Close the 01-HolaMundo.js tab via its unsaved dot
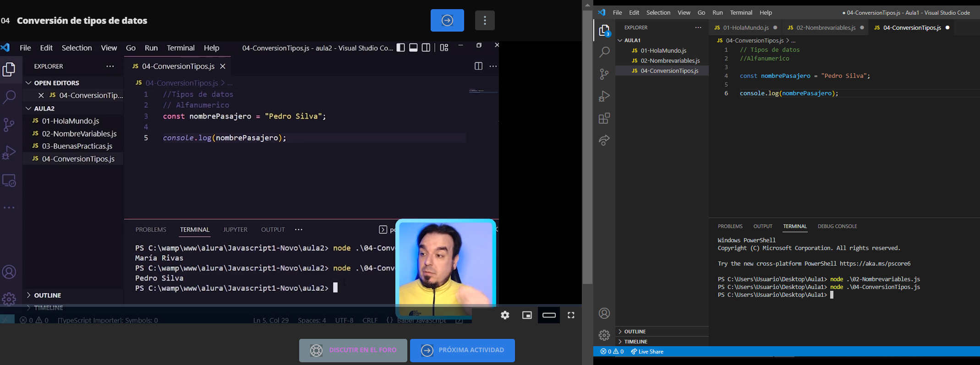Image resolution: width=980 pixels, height=365 pixels. click(775, 27)
